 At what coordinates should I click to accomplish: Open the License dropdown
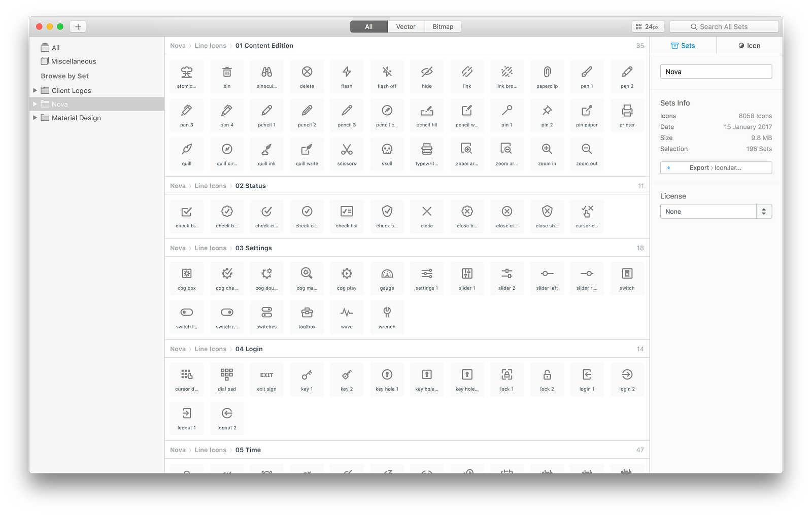point(716,212)
